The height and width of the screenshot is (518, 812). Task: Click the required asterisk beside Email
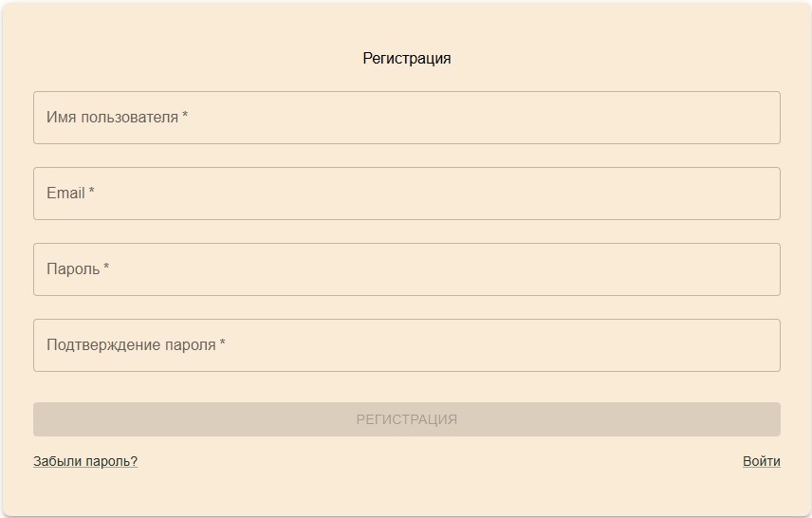click(92, 193)
